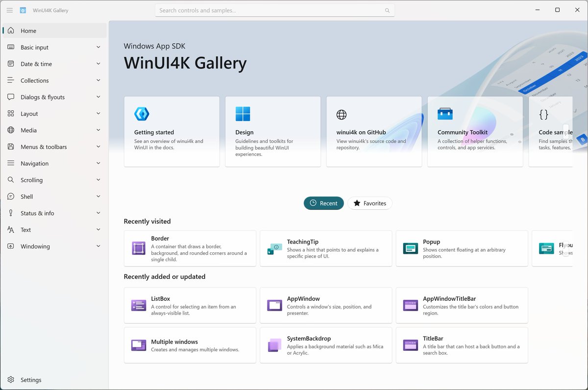588x390 pixels.
Task: Click the Dialogs & flyouts icon
Action: [x=11, y=97]
